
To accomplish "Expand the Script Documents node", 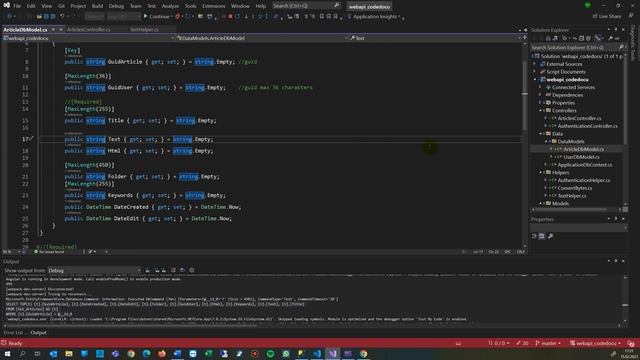I will coord(535,72).
